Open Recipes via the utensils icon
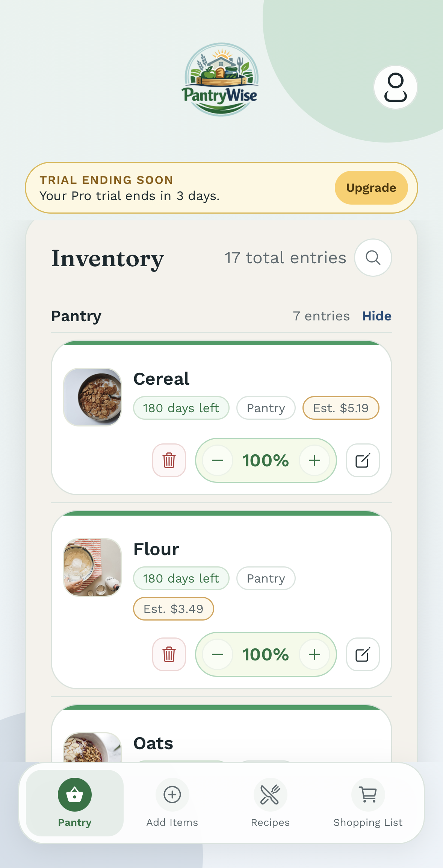Screen dimensions: 443x868 point(270,795)
